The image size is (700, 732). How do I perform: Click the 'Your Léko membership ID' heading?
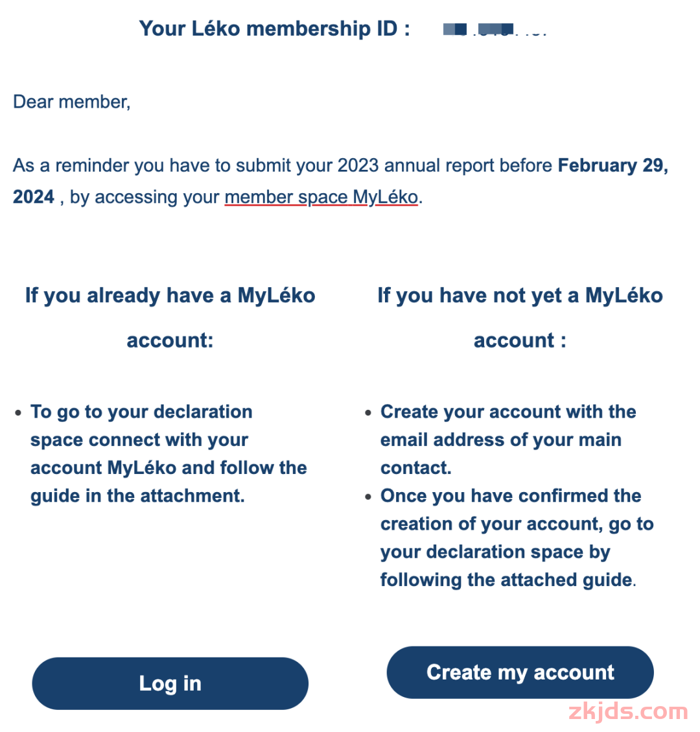274,29
